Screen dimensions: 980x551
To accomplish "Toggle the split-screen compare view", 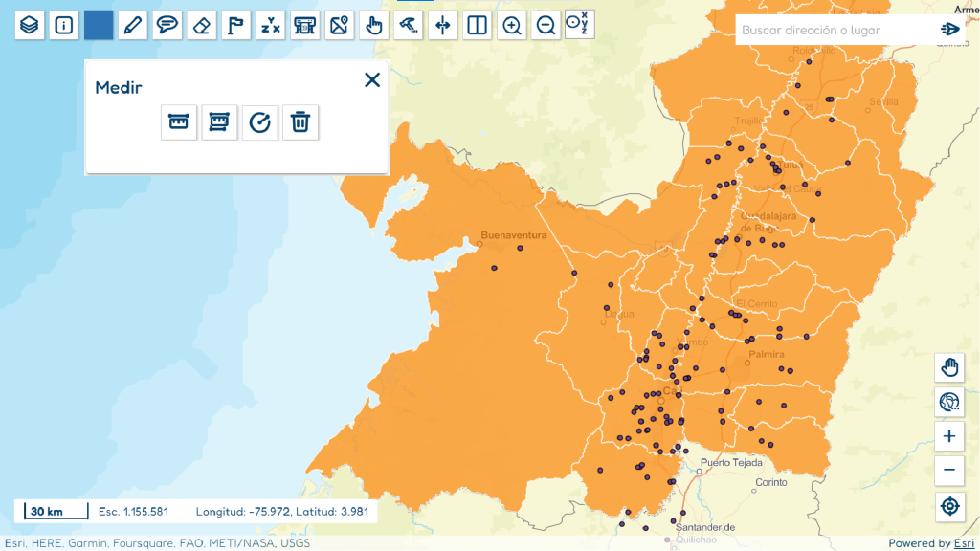I will coord(477,26).
